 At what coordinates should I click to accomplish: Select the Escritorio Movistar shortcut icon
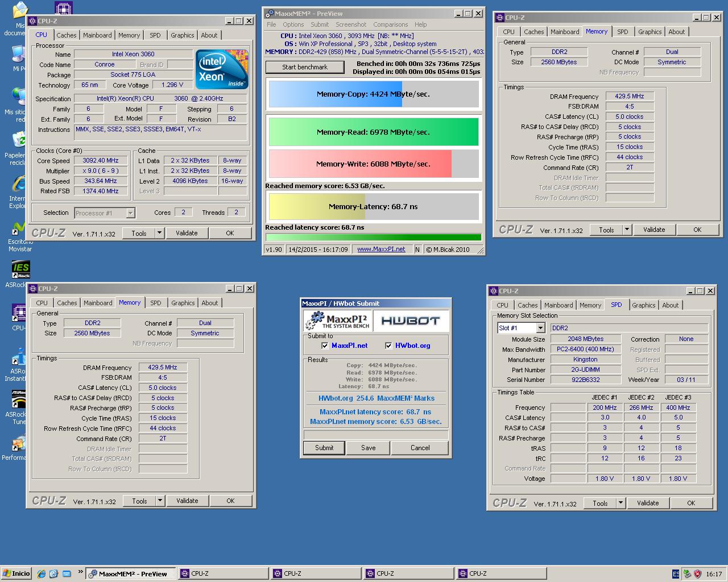pos(19,227)
